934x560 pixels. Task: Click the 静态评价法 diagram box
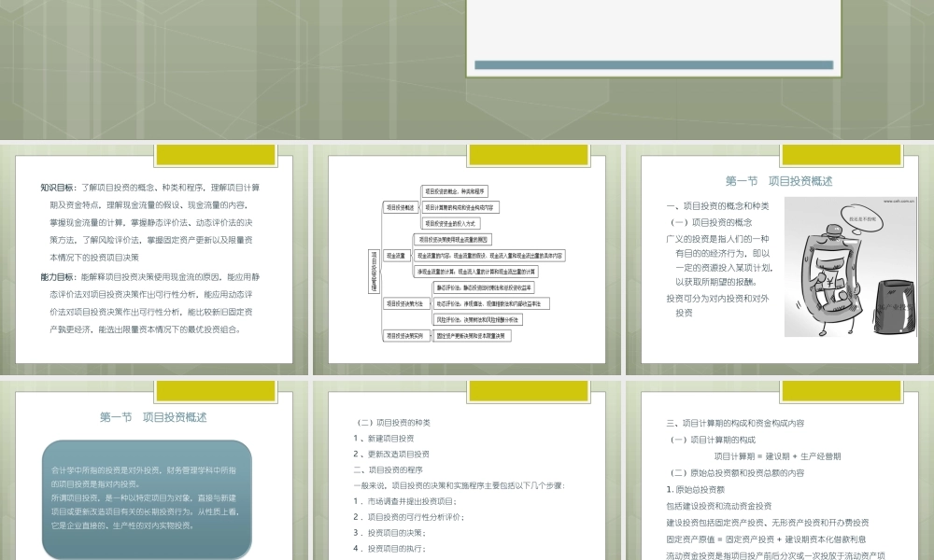click(x=482, y=288)
